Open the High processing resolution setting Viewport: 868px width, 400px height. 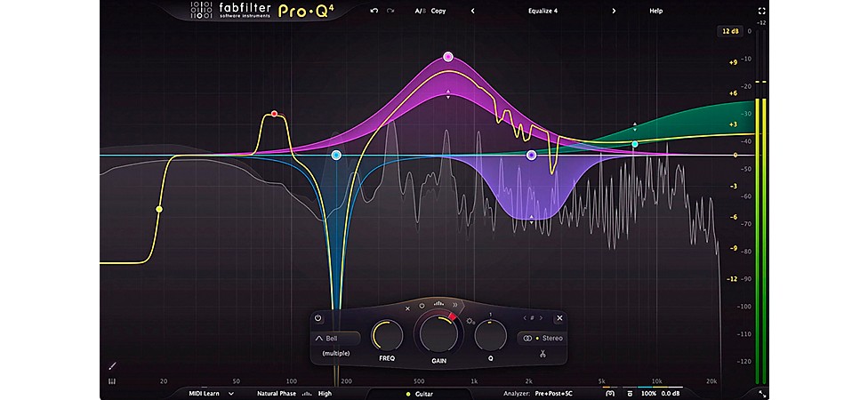tap(325, 394)
